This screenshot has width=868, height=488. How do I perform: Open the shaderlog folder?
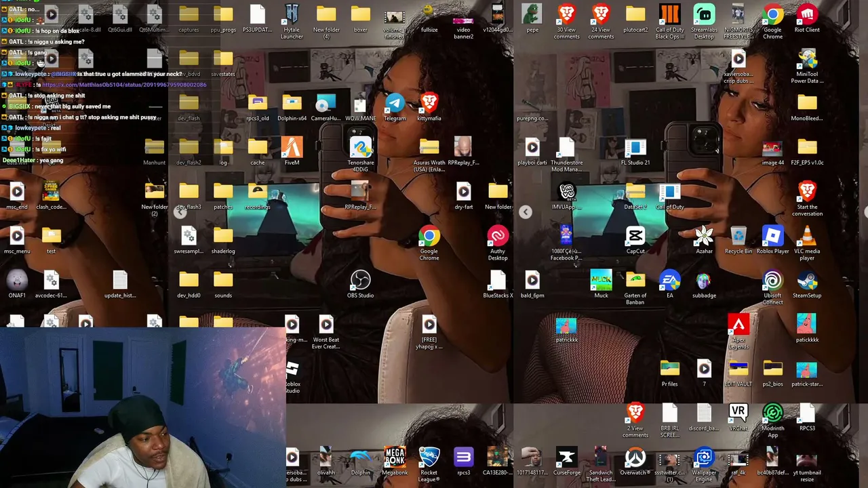click(x=222, y=240)
